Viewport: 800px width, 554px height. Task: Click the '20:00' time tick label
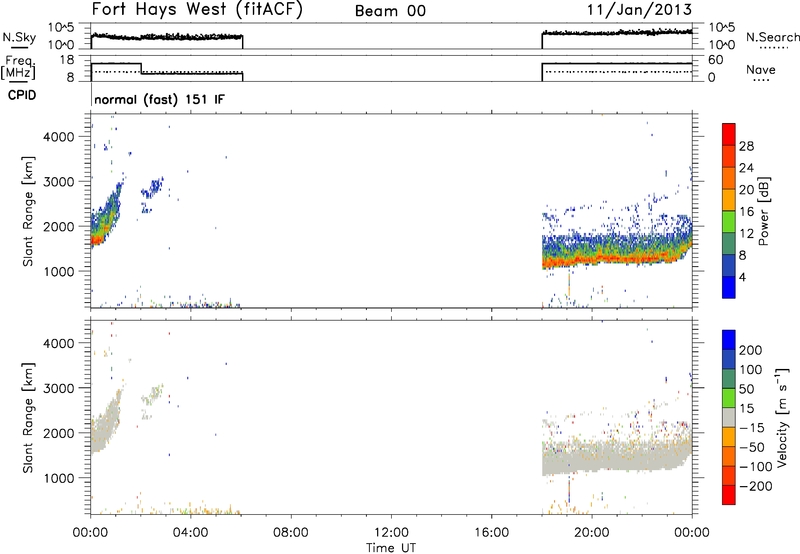592,533
